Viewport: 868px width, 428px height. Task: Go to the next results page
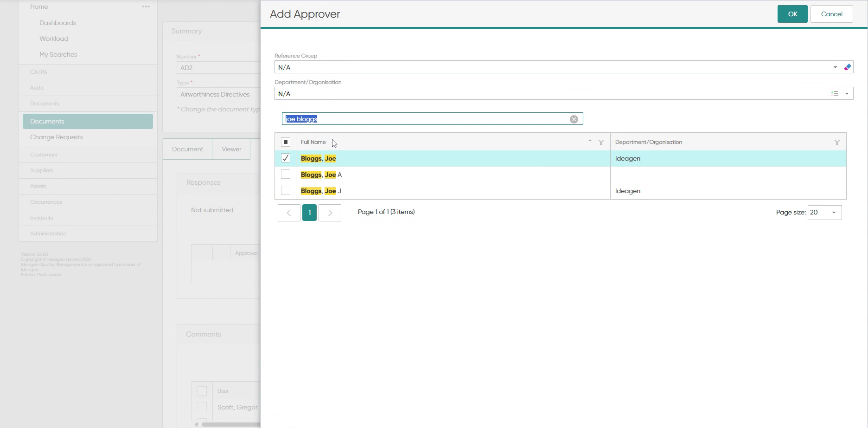pos(330,213)
